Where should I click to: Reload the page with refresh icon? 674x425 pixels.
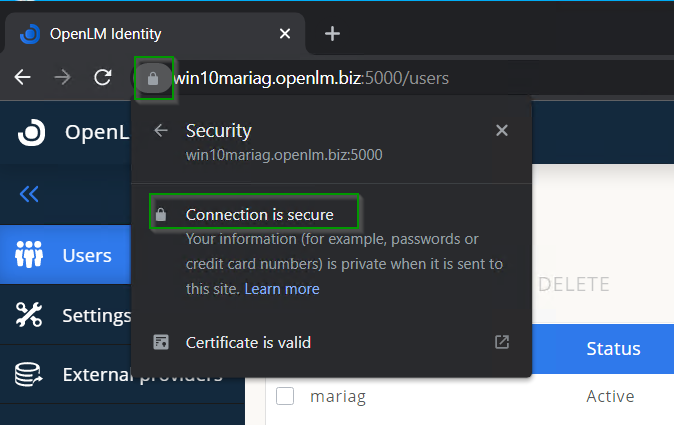point(102,78)
